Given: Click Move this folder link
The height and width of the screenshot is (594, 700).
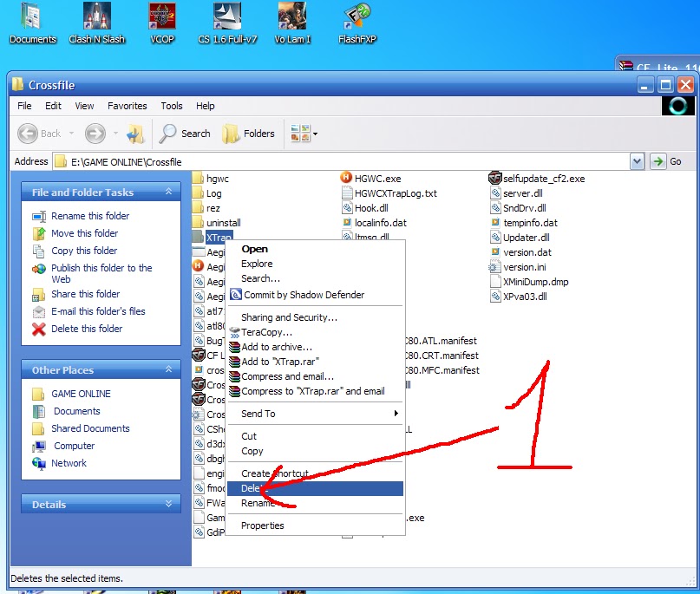Looking at the screenshot, I should coord(85,233).
